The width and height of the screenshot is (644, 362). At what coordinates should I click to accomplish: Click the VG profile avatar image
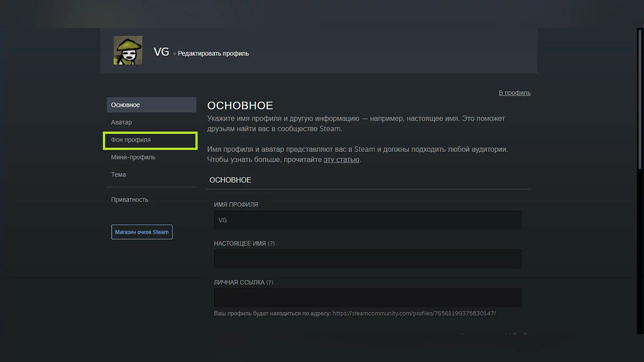pyautogui.click(x=128, y=50)
